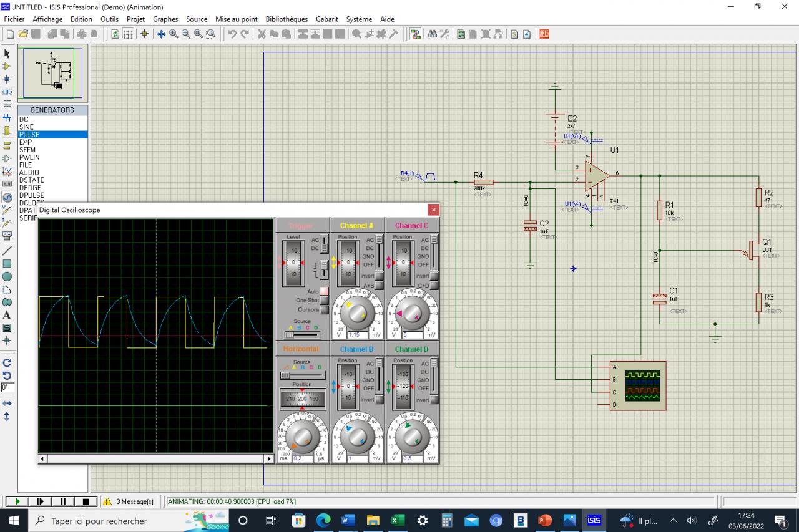This screenshot has height=532, width=799.
Task: Pick the AUDIO generator entry
Action: [x=29, y=173]
